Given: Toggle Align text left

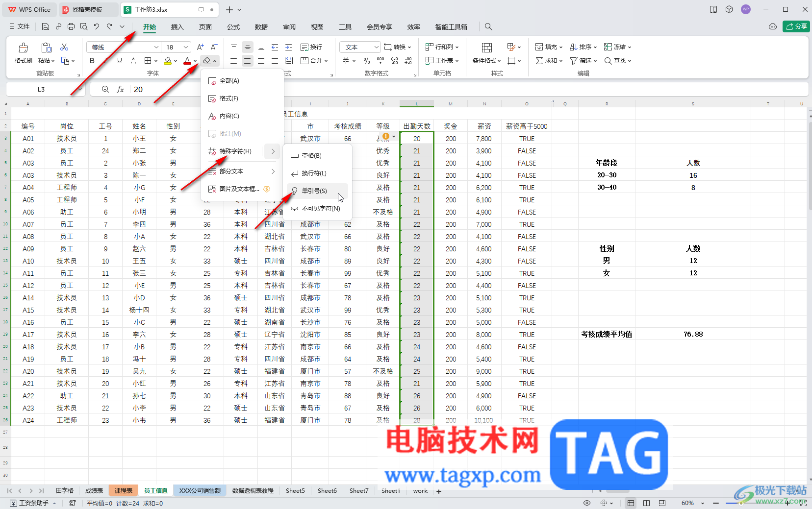Looking at the screenshot, I should click(x=234, y=61).
